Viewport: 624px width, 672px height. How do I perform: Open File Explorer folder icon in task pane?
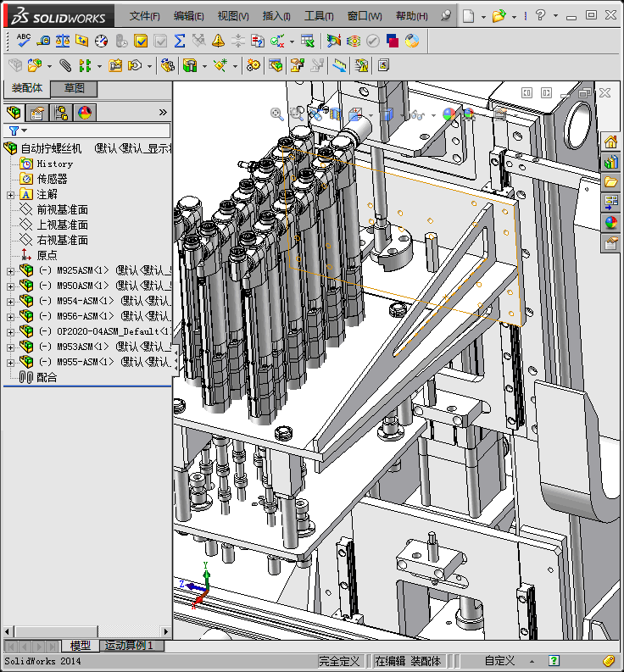(610, 182)
